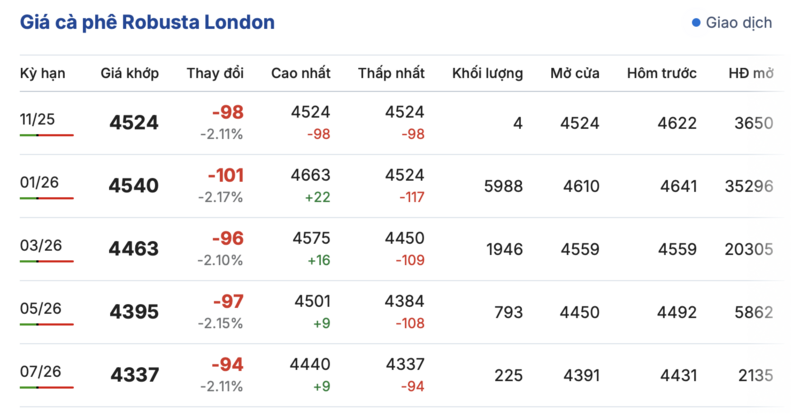This screenshot has height=418, width=800.
Task: Click the -94 change value for 07/26
Action: coord(226,365)
